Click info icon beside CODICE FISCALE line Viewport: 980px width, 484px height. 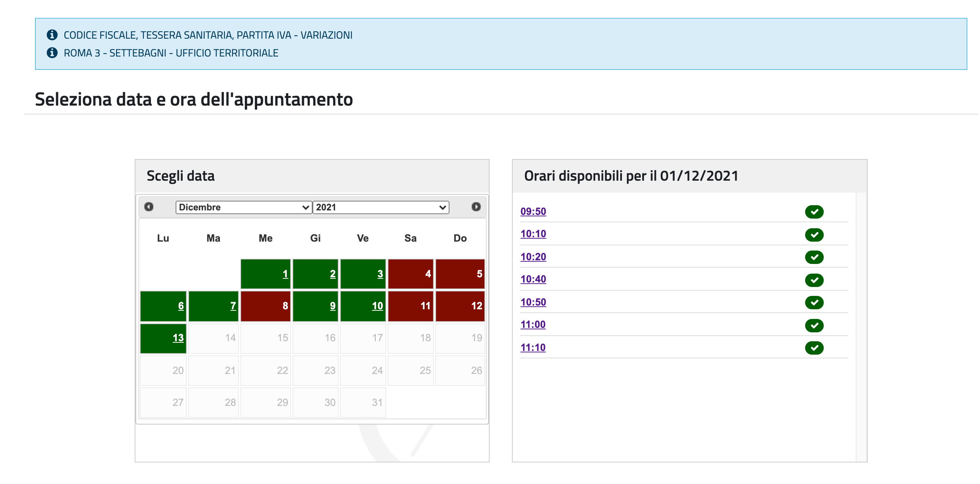click(x=52, y=35)
